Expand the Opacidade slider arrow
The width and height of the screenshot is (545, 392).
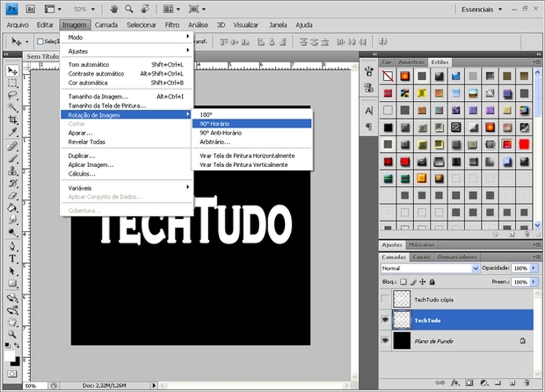click(x=533, y=268)
